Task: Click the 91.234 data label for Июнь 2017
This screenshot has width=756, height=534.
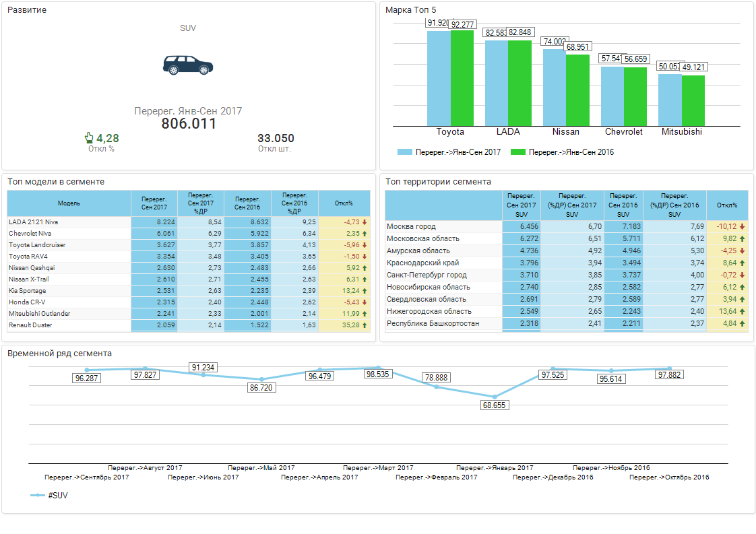Action: pos(203,367)
